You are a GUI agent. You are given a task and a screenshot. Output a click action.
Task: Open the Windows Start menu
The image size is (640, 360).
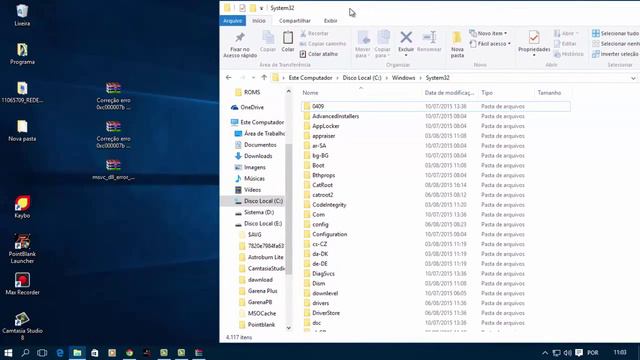coord(8,353)
